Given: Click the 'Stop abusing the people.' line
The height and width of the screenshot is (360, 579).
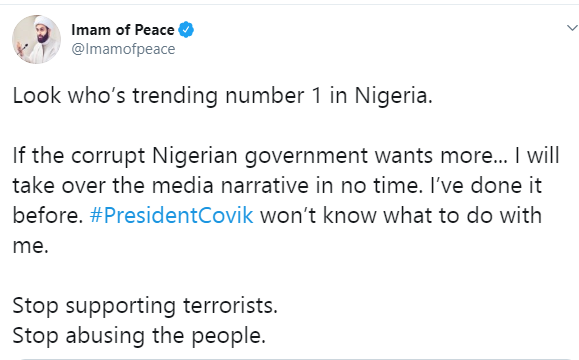Looking at the screenshot, I should click(139, 336).
